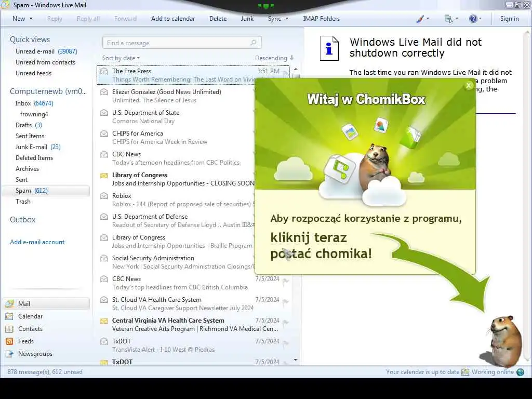532x399 pixels.
Task: Click Sign in button
Action: (x=509, y=19)
